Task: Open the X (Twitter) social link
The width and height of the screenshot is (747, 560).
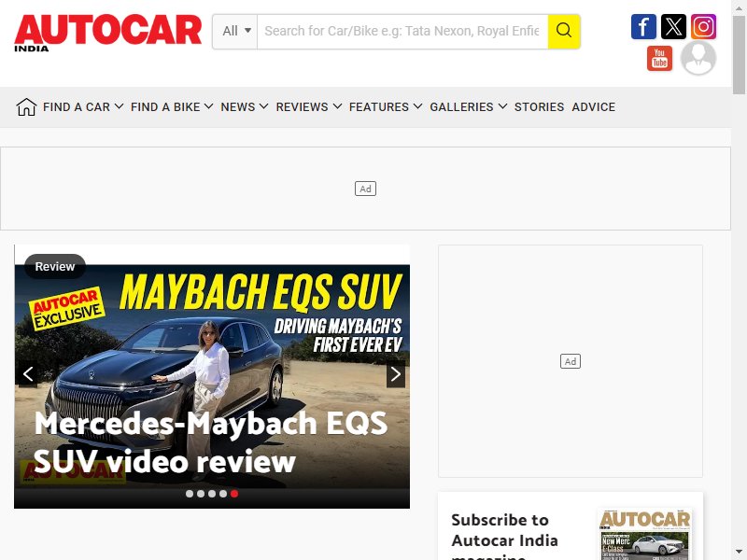Action: 673,27
